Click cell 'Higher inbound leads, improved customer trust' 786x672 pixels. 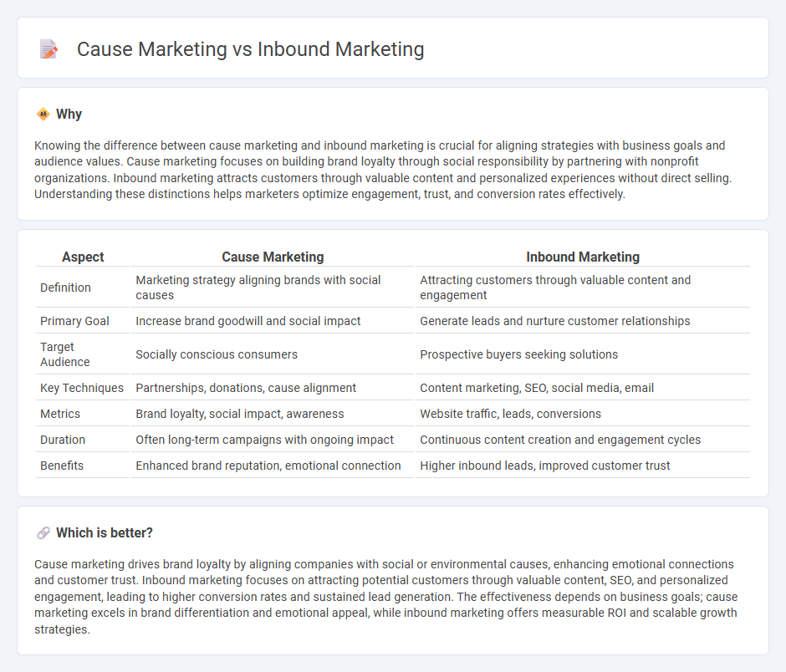583,466
